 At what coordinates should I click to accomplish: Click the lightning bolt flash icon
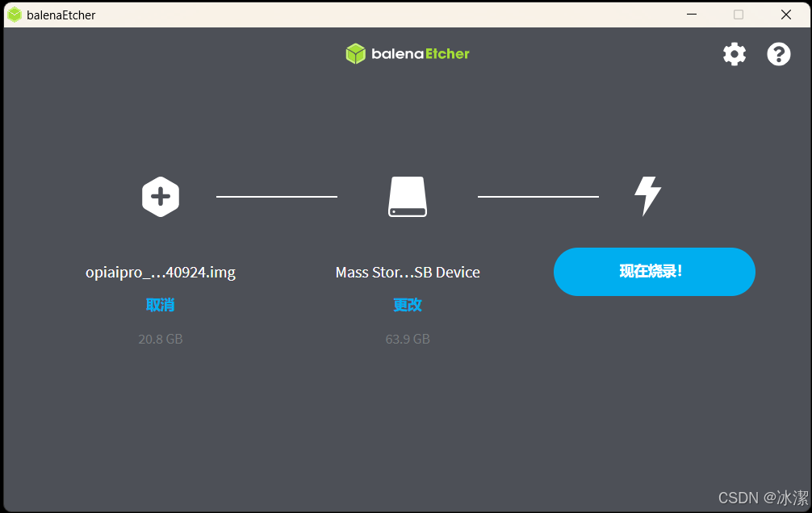coord(648,196)
